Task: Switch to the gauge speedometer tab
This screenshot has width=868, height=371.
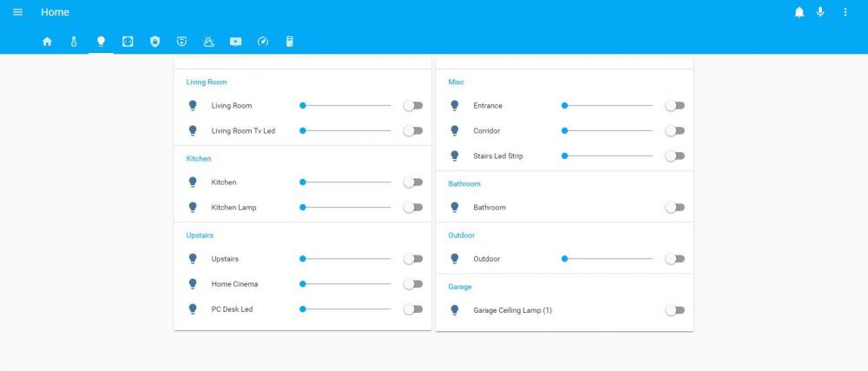Action: coord(263,41)
